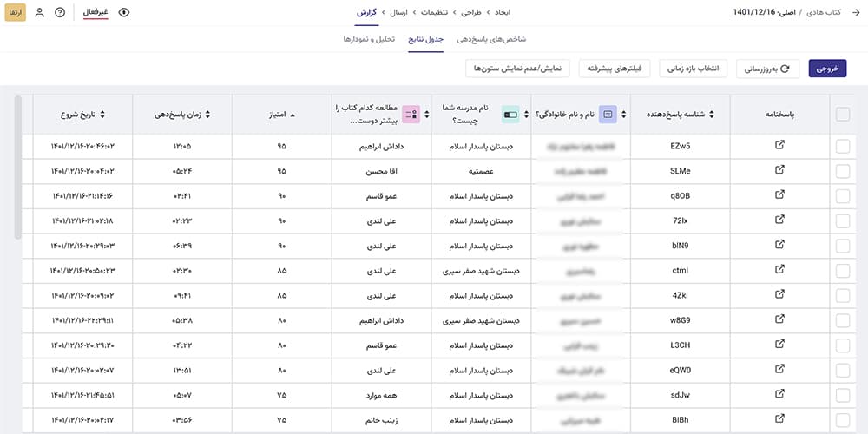Check the row checkbox for respondent SLMe
Screen dimensions: 868x434
[843, 171]
